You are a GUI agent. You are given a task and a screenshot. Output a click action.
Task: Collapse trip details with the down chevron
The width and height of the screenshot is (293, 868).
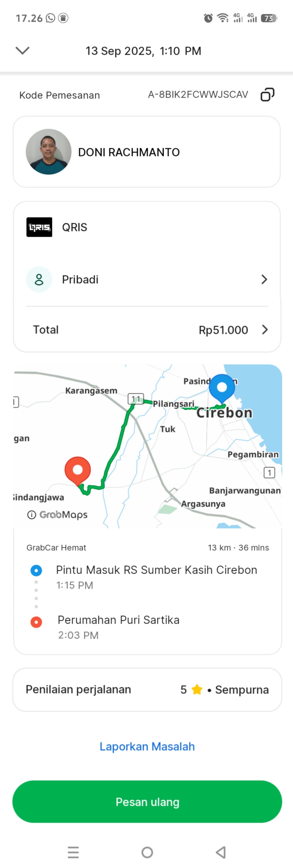click(x=23, y=50)
